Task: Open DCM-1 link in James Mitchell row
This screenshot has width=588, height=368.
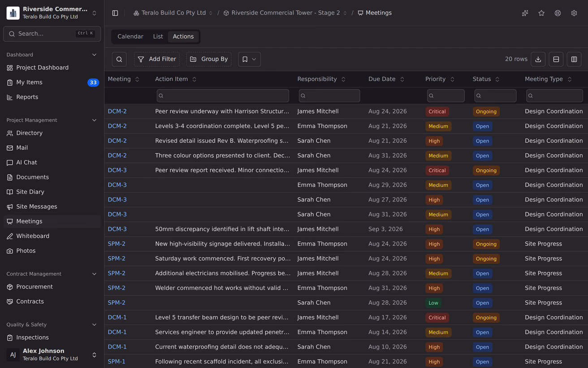Action: pyautogui.click(x=117, y=318)
